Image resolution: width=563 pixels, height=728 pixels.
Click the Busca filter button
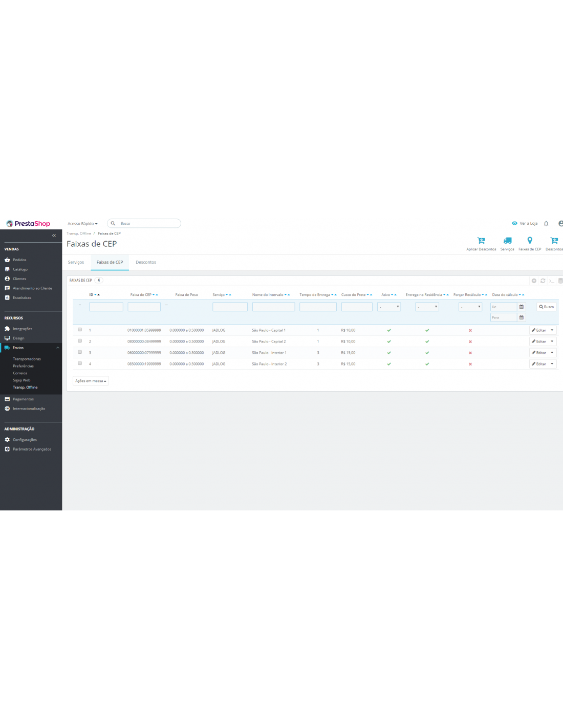click(x=546, y=307)
